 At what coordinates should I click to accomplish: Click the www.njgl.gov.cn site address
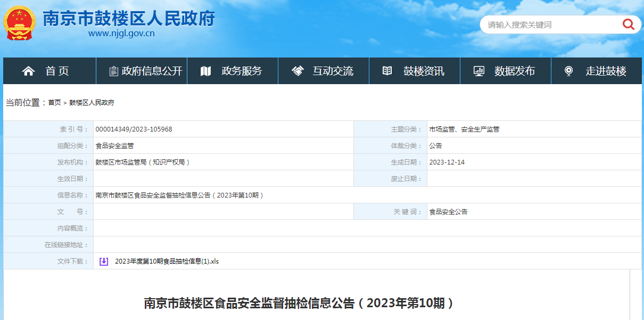point(121,34)
